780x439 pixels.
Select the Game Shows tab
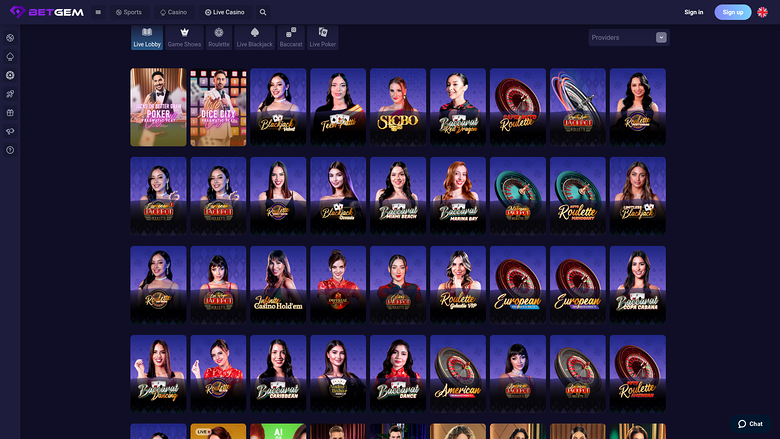(185, 38)
